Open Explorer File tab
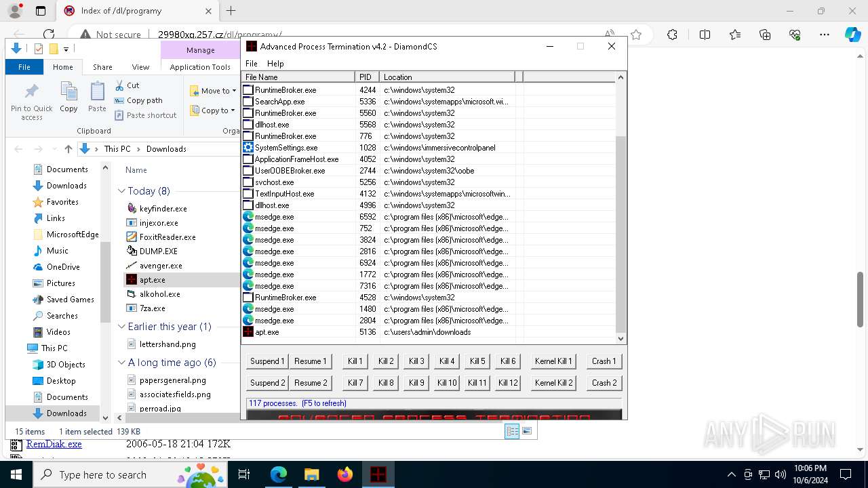This screenshot has width=868, height=488. click(x=24, y=67)
